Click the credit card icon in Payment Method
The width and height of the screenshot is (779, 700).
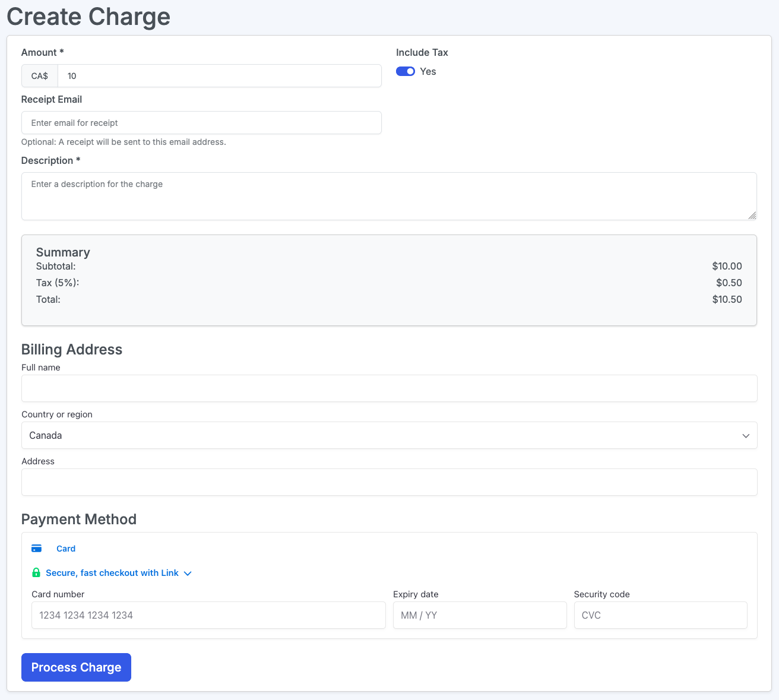pos(36,549)
